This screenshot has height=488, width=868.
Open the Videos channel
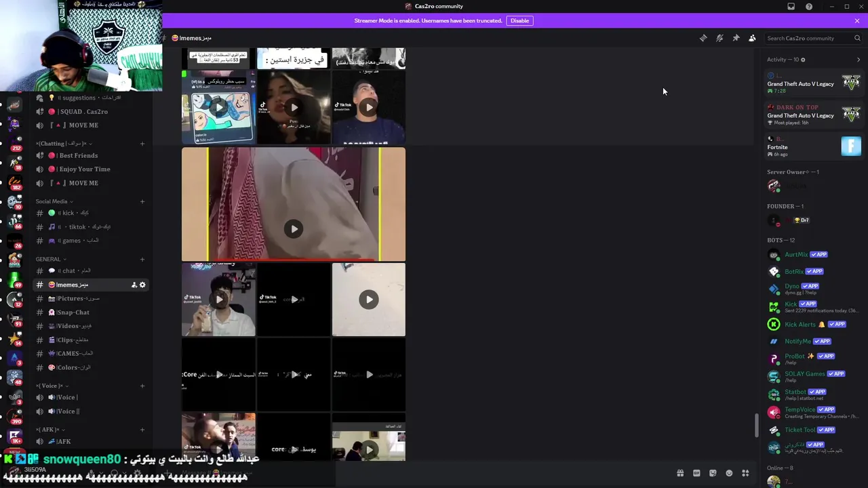(92, 326)
